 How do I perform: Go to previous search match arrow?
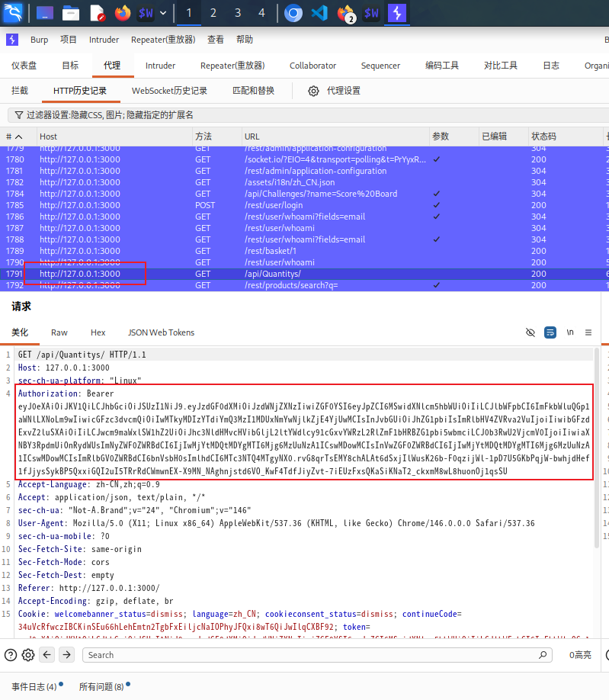46,655
